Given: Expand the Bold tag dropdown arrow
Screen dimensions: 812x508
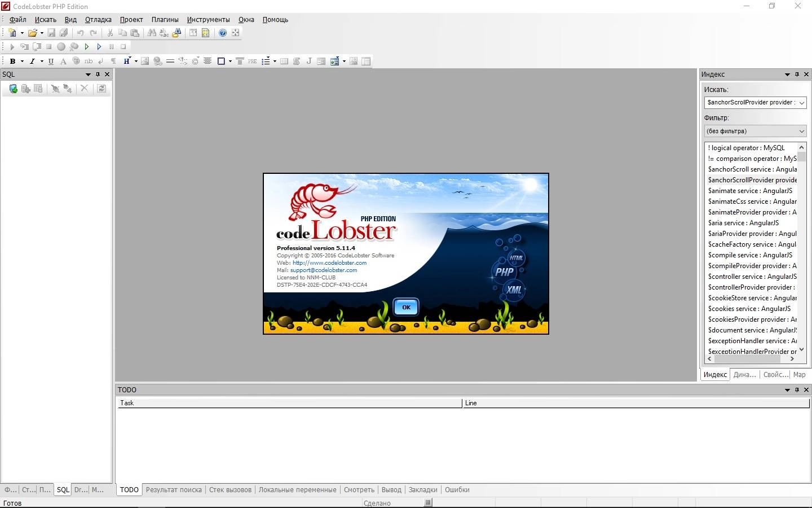Looking at the screenshot, I should click(x=22, y=61).
